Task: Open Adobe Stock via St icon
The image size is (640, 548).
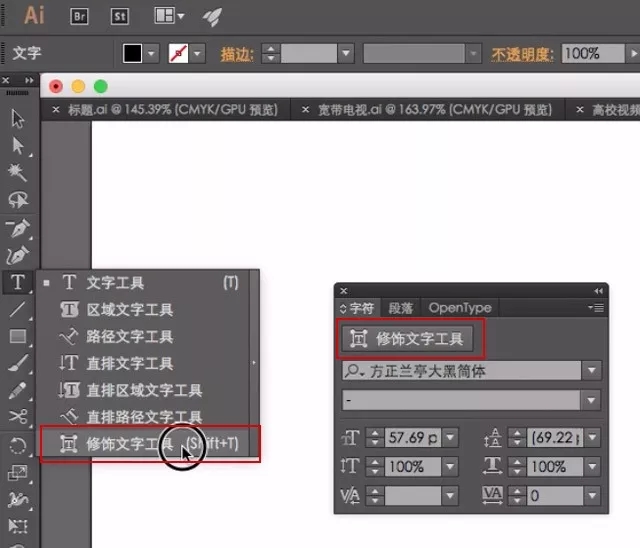Action: pyautogui.click(x=120, y=16)
